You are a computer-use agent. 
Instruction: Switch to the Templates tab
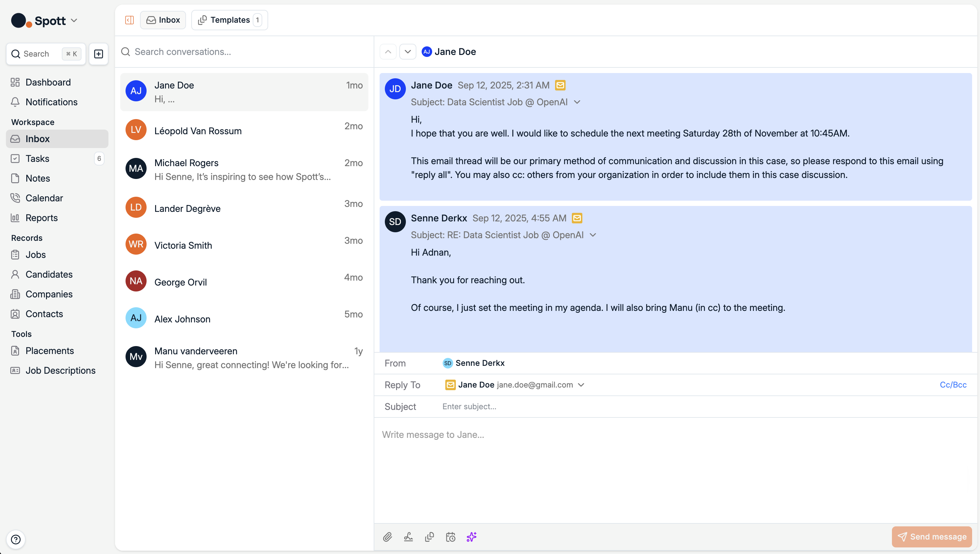tap(230, 20)
